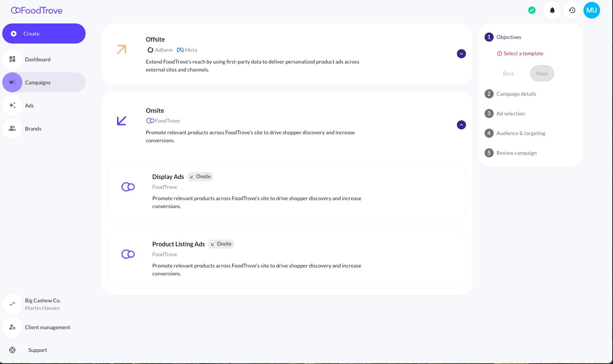
Task: Click the Onsite heading
Action: click(155, 110)
